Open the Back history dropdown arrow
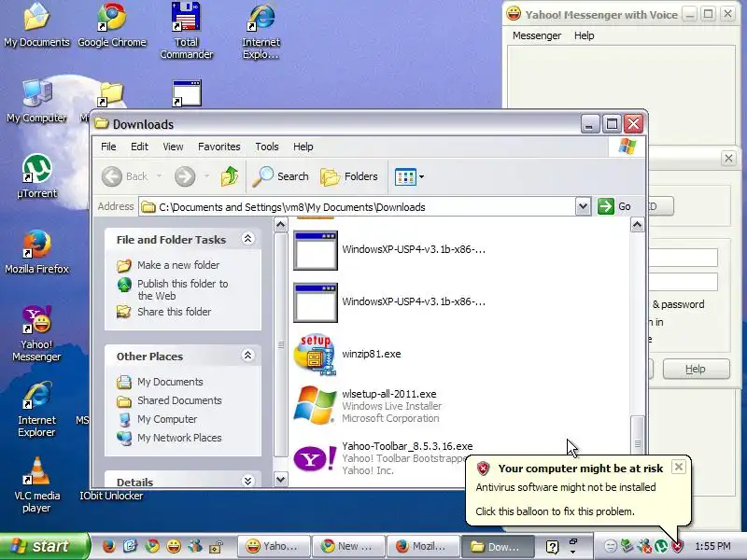 (x=159, y=176)
